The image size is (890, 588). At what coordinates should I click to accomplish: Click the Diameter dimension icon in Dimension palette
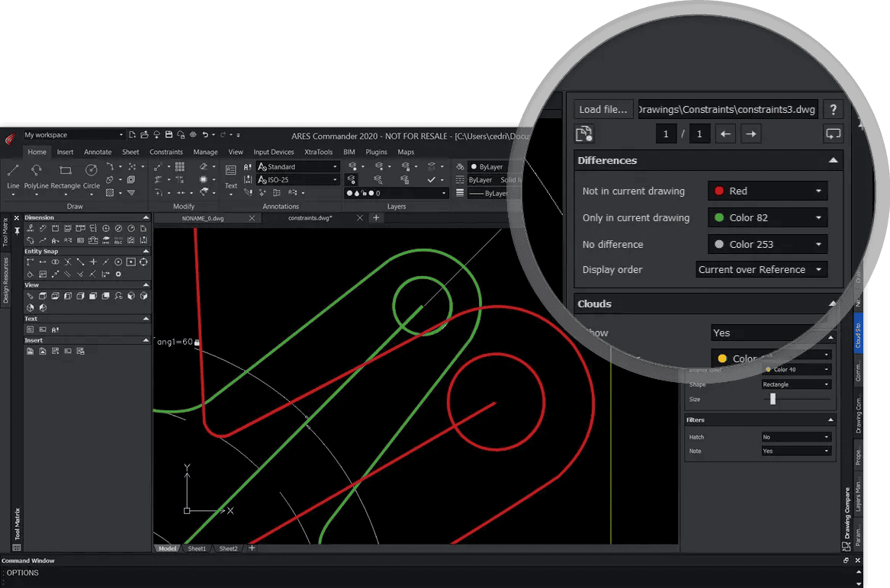(119, 228)
